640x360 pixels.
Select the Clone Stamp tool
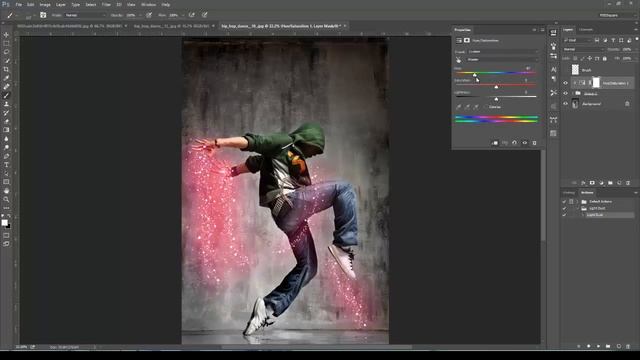click(x=6, y=104)
